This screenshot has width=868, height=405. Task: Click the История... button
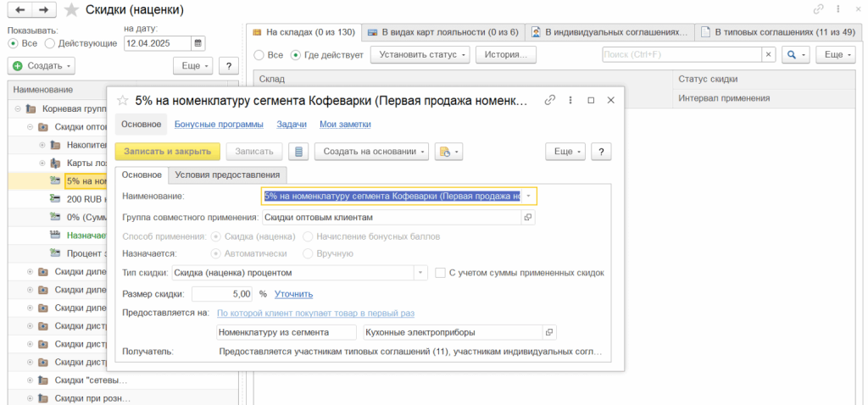[506, 55]
